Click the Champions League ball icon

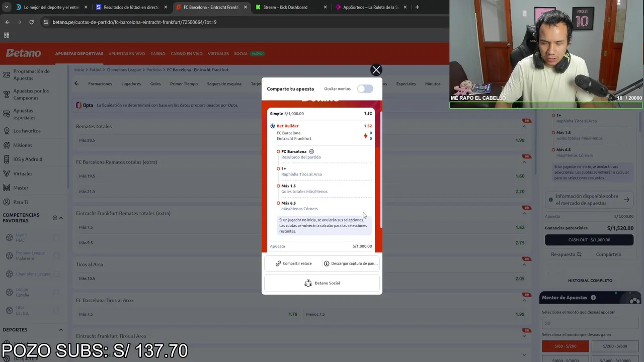coord(9,274)
